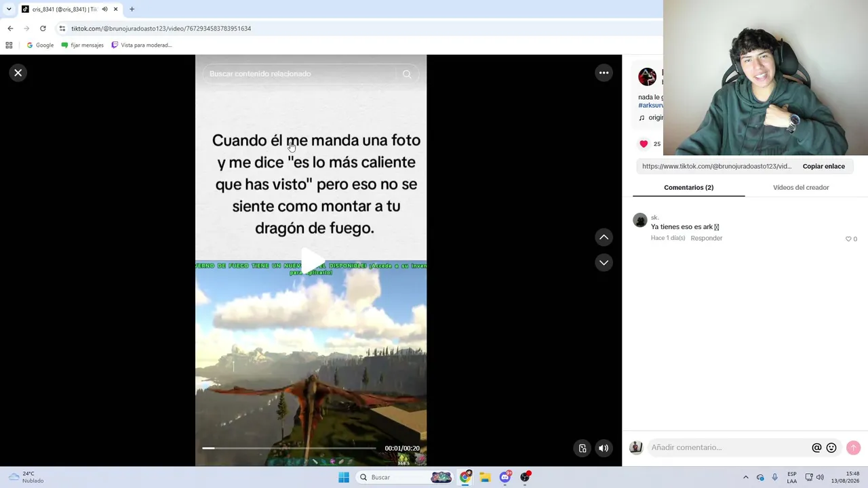Open commenter sk.'s avatar
Viewport: 868px width, 488px height.
pos(640,220)
